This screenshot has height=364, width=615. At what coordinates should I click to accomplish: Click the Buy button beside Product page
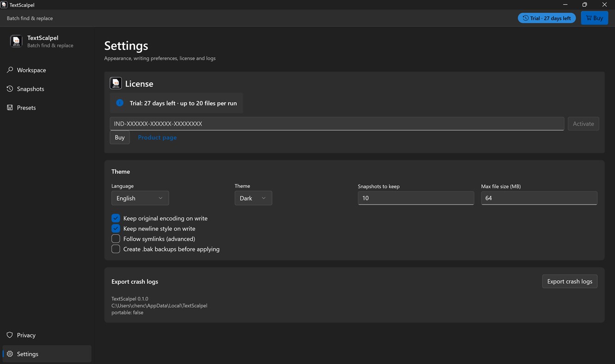(120, 137)
